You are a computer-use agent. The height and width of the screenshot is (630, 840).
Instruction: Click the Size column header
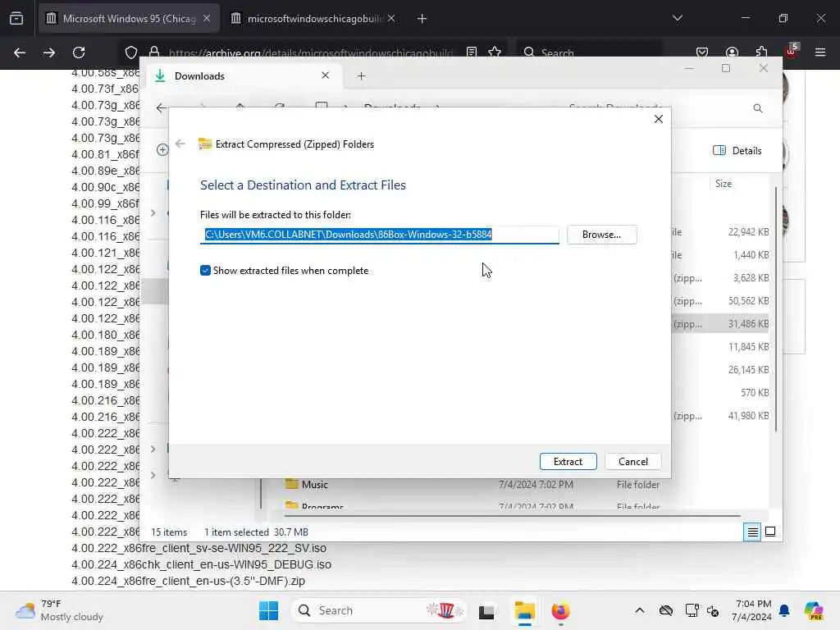[x=724, y=184]
